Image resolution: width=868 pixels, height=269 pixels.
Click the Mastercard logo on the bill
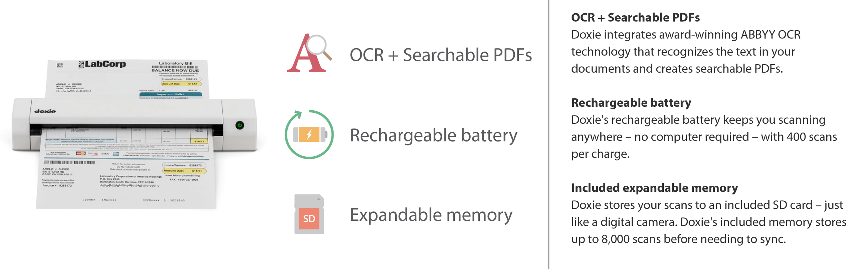click(80, 154)
